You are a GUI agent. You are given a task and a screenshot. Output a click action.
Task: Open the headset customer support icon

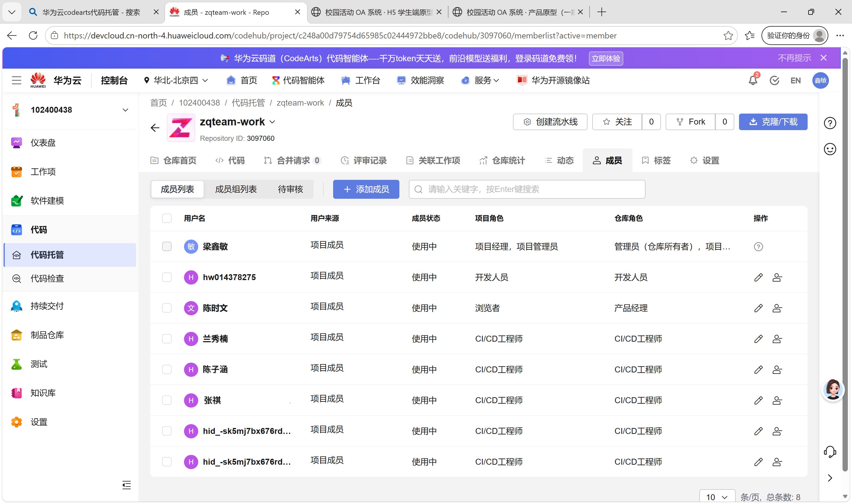tap(830, 452)
